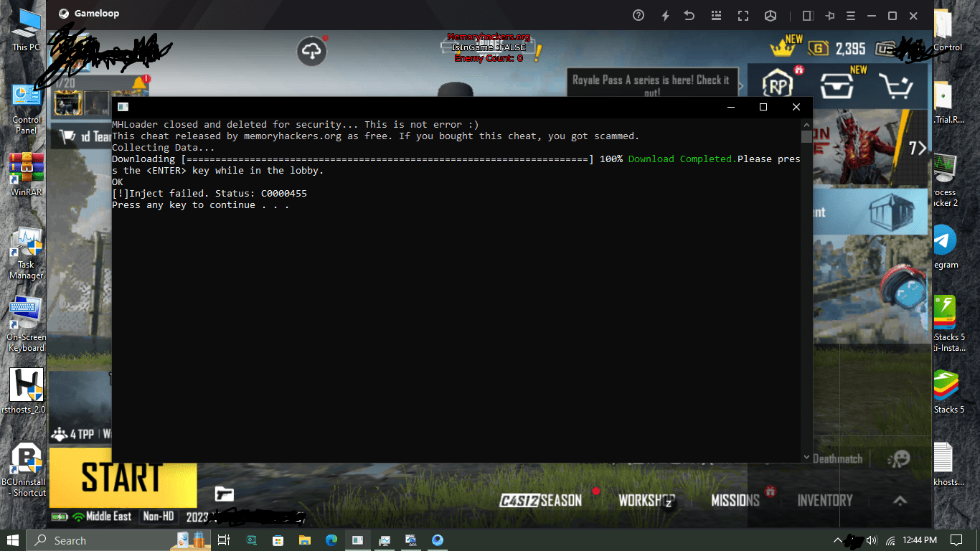Click the Middle East server label
The height and width of the screenshot is (551, 980).
coord(108,516)
